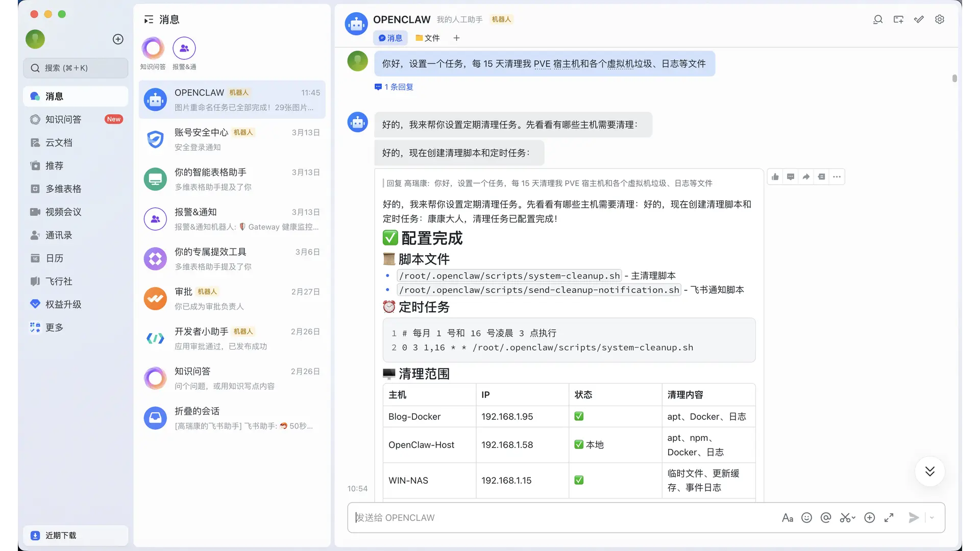The image size is (980, 551).
Task: Switch to the 文件 tab
Action: [x=428, y=38]
